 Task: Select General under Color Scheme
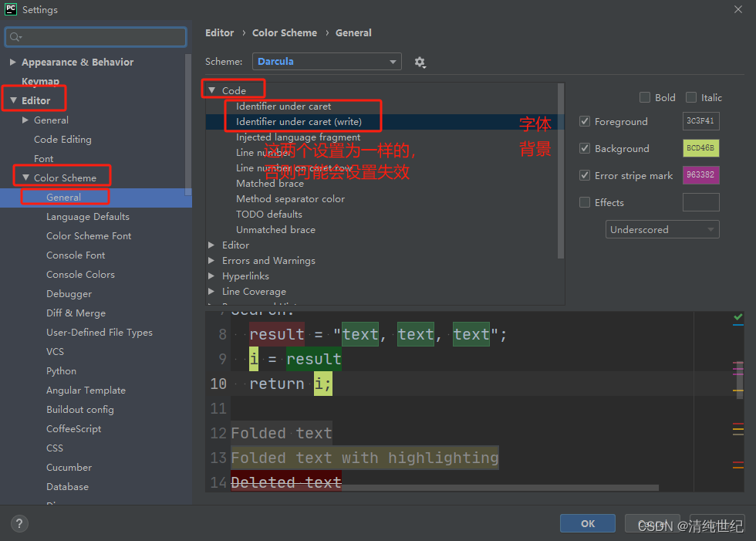(63, 198)
